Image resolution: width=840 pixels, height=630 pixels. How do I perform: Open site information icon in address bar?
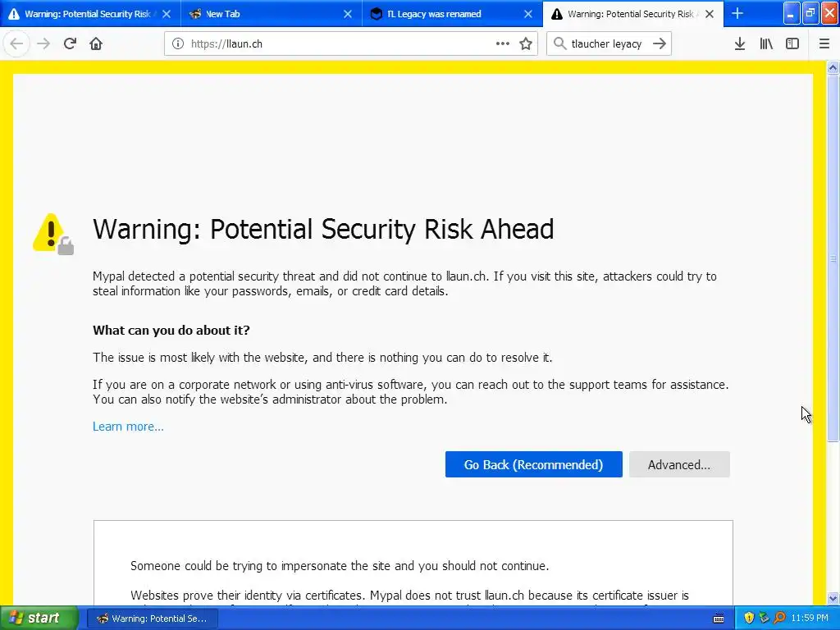(178, 44)
